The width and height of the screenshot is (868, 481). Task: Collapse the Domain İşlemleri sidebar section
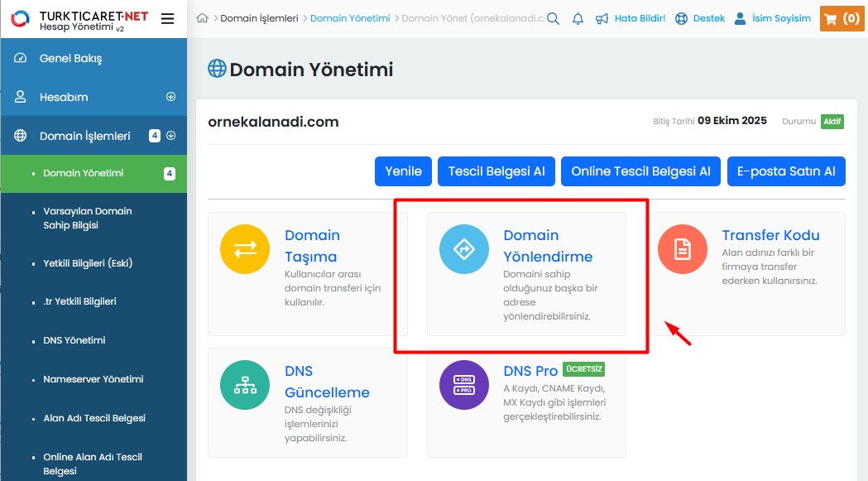(171, 136)
